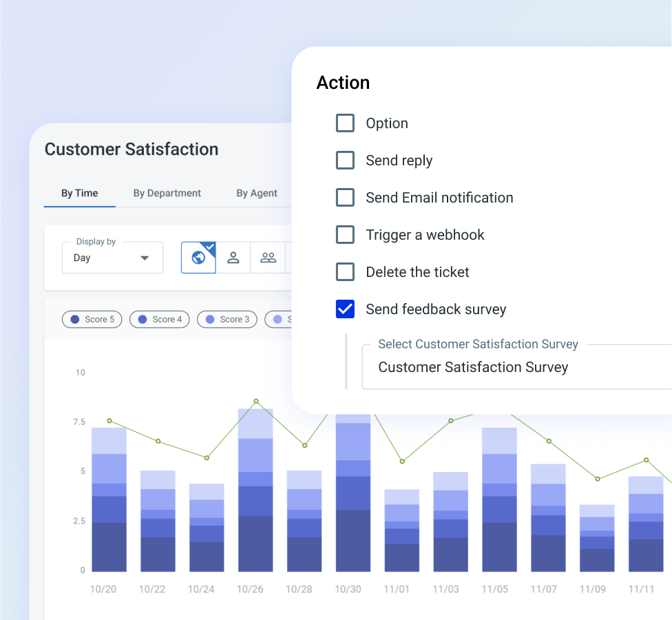The width and height of the screenshot is (672, 620).
Task: Toggle the Score 5 legend chip
Action: 92,320
